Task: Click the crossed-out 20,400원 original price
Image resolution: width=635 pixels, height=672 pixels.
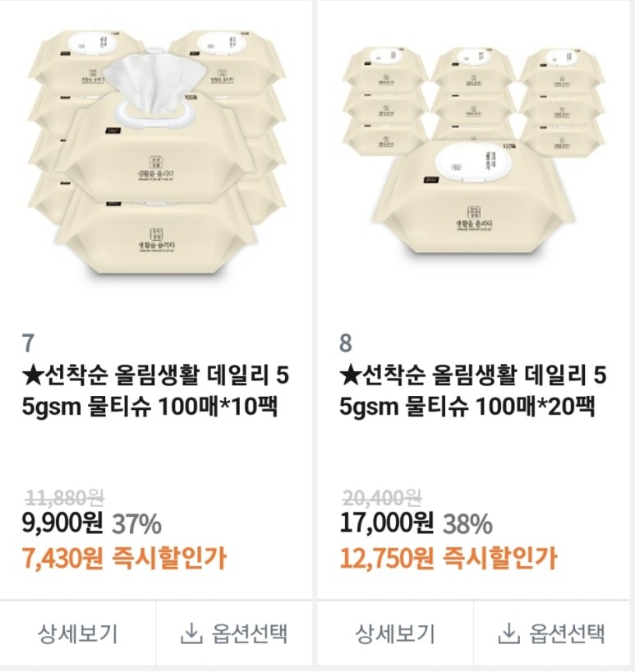Action: click(x=381, y=497)
